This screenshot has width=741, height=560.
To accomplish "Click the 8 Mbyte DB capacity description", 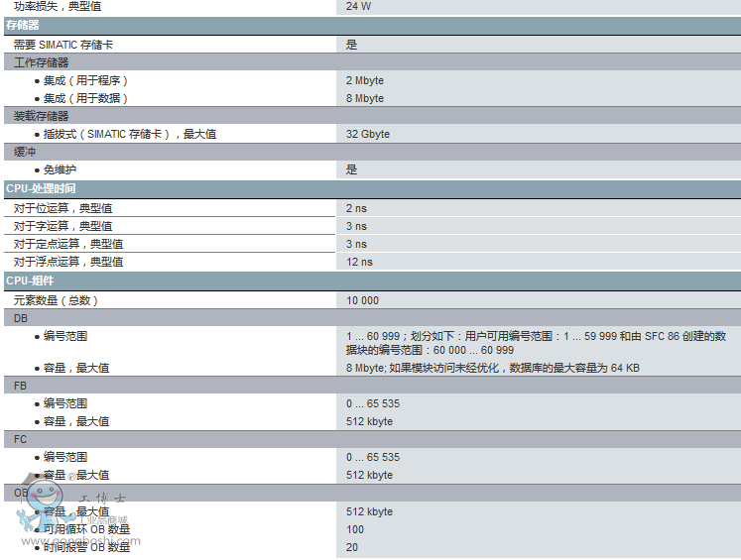I will pos(492,368).
